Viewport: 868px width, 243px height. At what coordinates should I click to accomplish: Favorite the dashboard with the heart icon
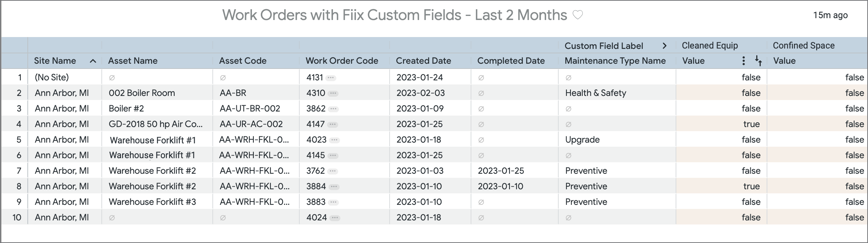pyautogui.click(x=578, y=15)
